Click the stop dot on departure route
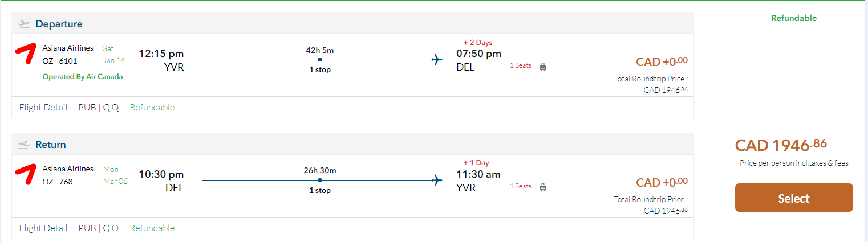Viewport: 868px width, 242px height. coord(320,60)
